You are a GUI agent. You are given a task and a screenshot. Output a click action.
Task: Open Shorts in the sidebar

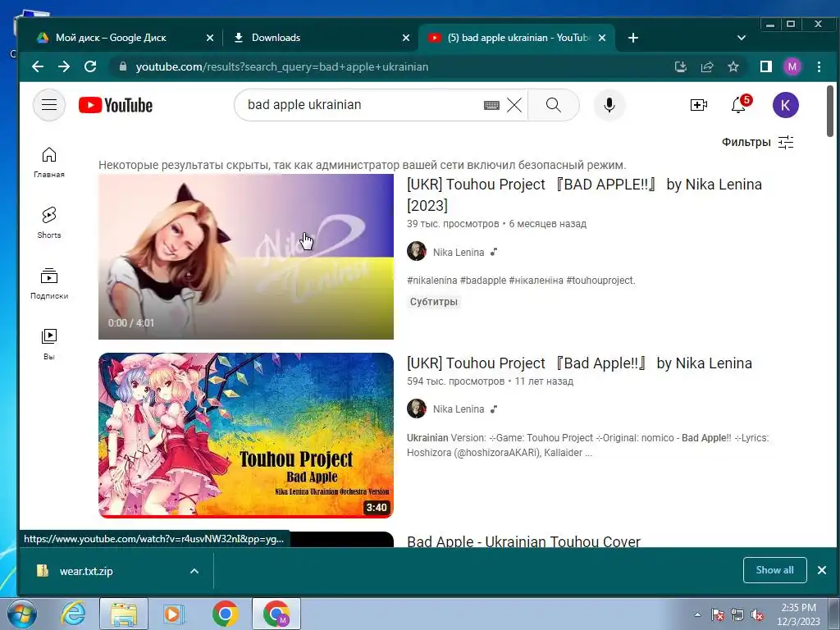click(x=49, y=223)
